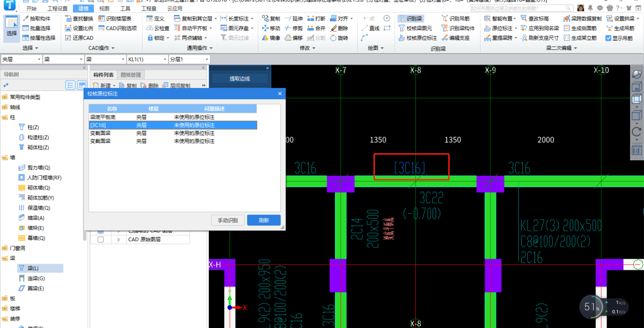Click 层间复制 in the component list
The height and width of the screenshot is (328, 644).
pyautogui.click(x=176, y=86)
